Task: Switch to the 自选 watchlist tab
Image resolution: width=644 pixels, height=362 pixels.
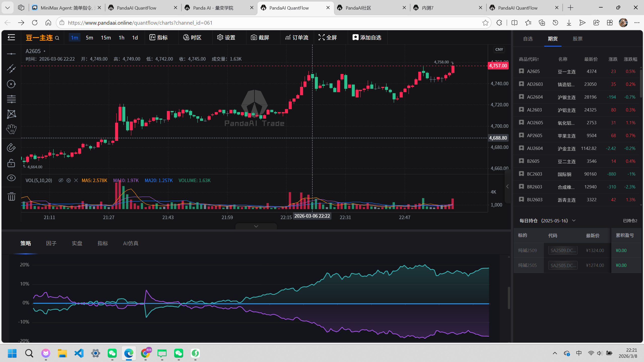Action: point(528,39)
